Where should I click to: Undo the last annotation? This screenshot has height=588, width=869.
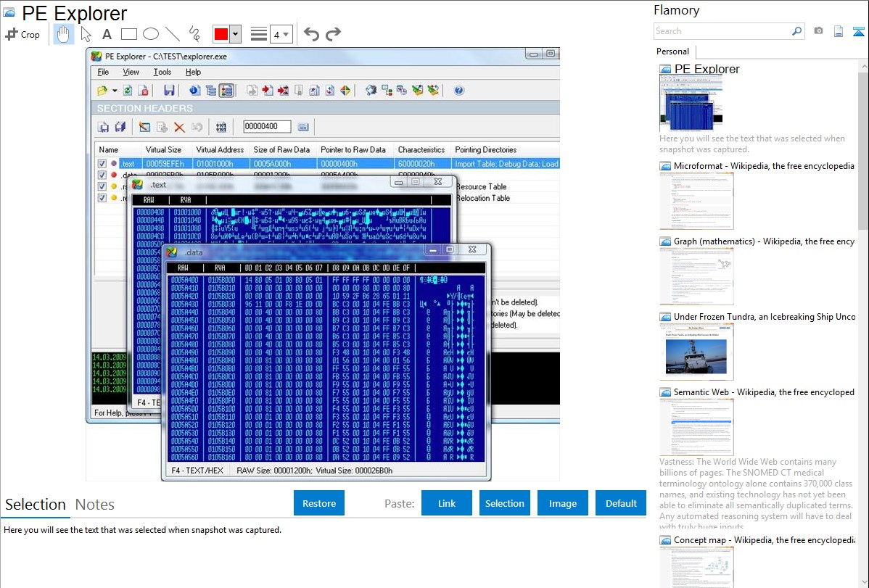[311, 34]
